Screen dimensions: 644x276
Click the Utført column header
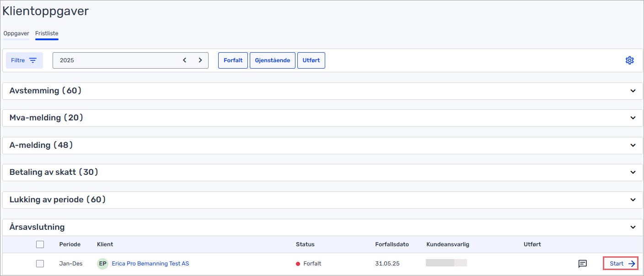click(x=532, y=244)
